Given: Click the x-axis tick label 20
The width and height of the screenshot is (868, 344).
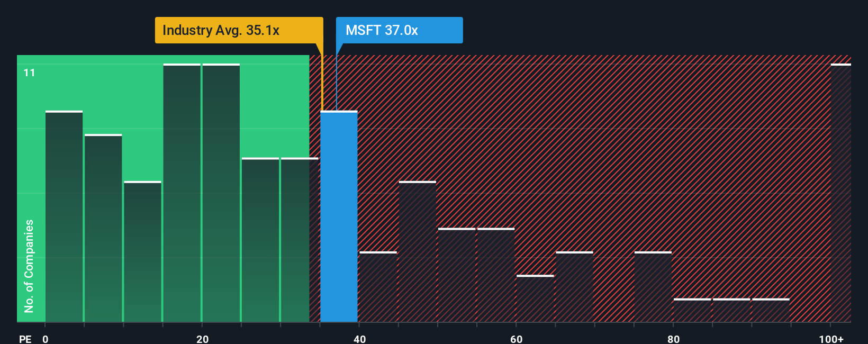Looking at the screenshot, I should point(203,339).
